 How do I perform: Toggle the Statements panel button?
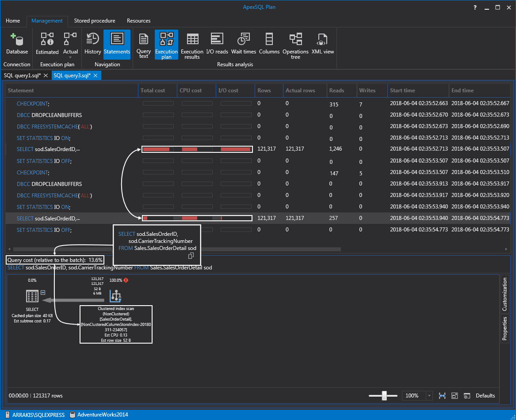pyautogui.click(x=117, y=44)
